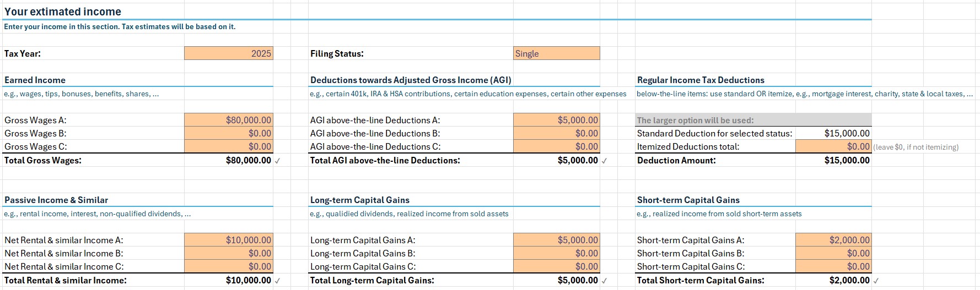Click the AGI above-the-line Deductions A value cell
Viewport: 980px width, 290px height.
(x=556, y=120)
